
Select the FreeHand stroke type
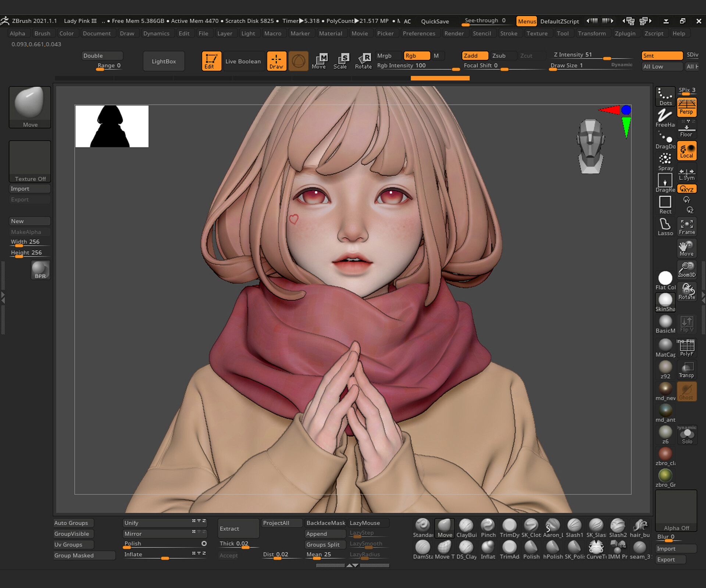[x=665, y=118]
